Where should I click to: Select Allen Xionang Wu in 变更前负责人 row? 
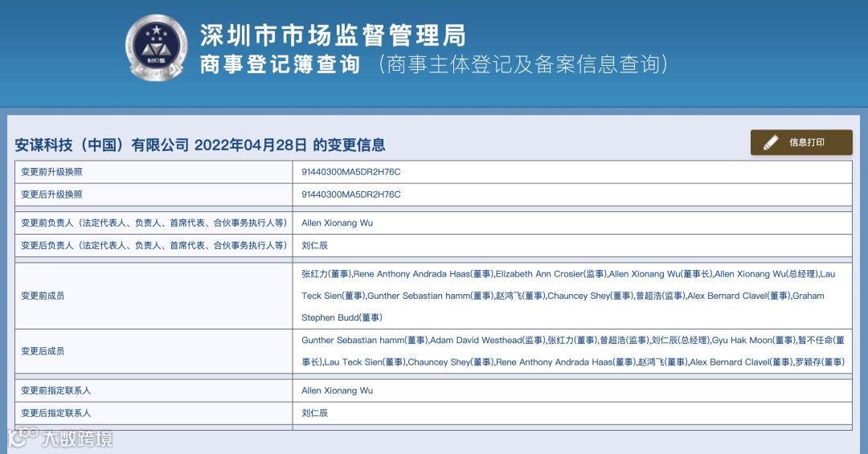(x=337, y=223)
